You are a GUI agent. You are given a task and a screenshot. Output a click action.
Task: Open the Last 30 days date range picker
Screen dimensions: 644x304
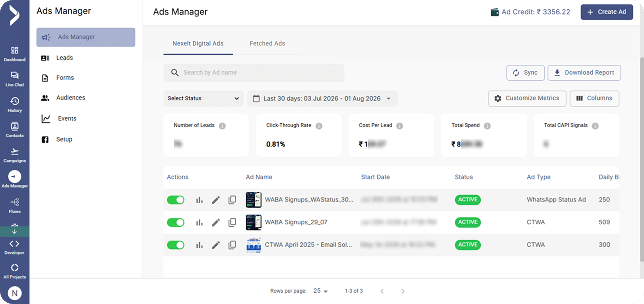point(322,99)
